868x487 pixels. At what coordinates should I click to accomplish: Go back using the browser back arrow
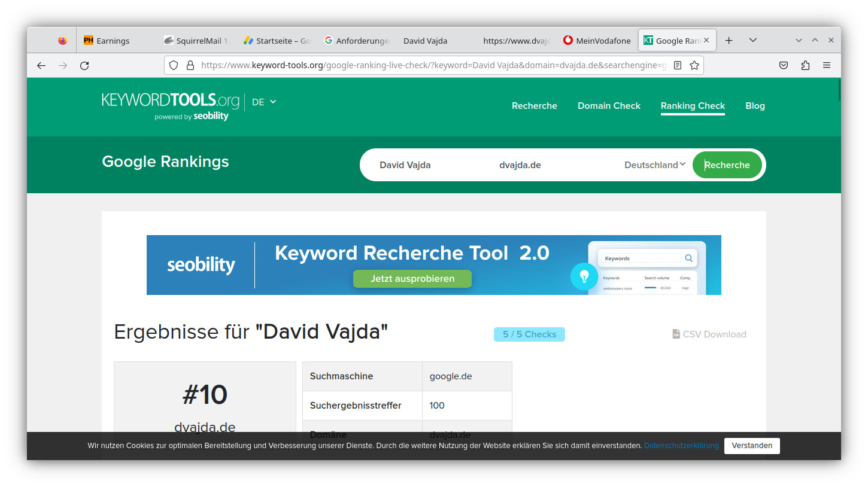[41, 66]
